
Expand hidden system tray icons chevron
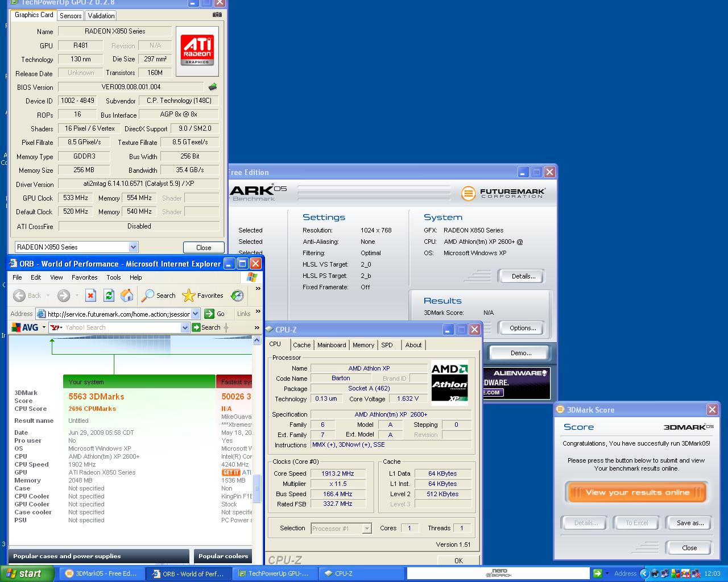[644, 573]
